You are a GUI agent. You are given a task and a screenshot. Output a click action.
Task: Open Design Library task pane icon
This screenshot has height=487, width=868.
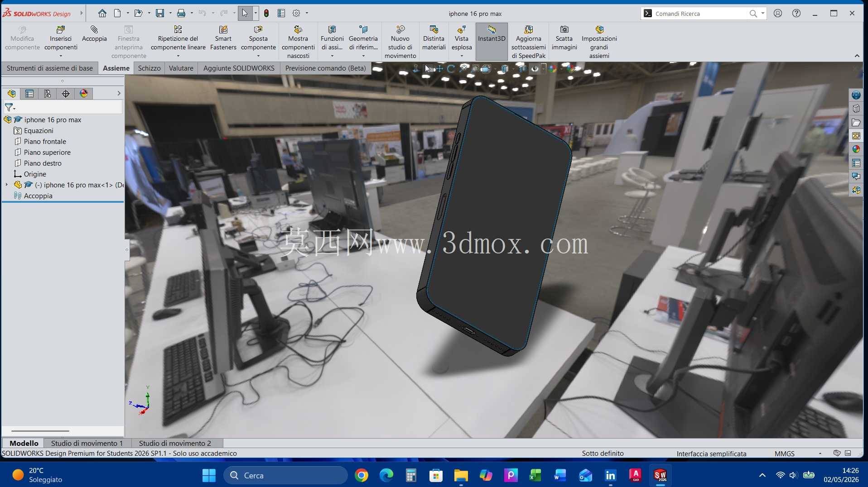(x=856, y=109)
